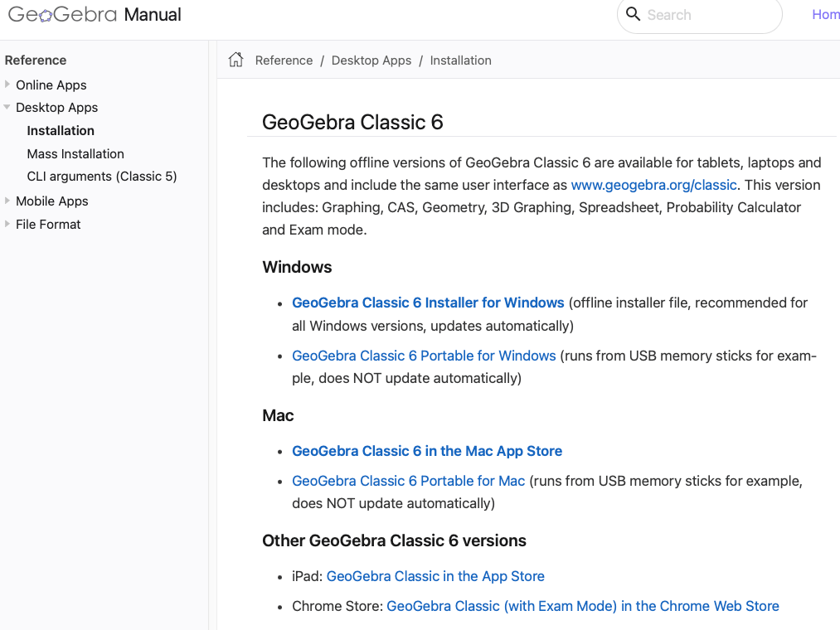Image resolution: width=840 pixels, height=630 pixels.
Task: Click the search magnifier icon
Action: (634, 14)
